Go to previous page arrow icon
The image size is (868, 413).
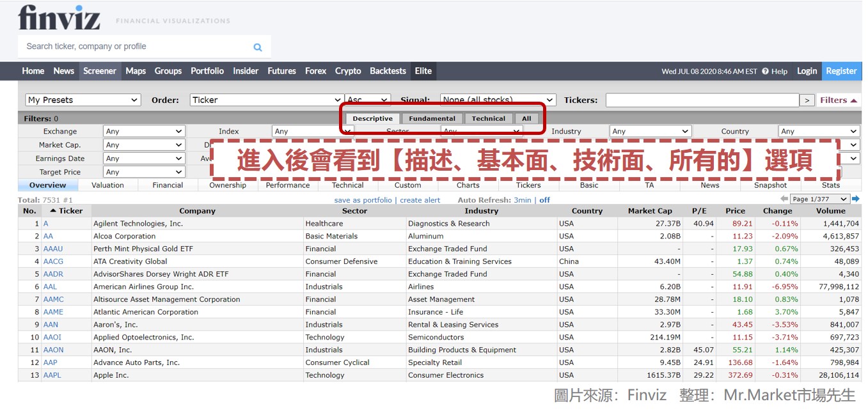click(x=784, y=199)
